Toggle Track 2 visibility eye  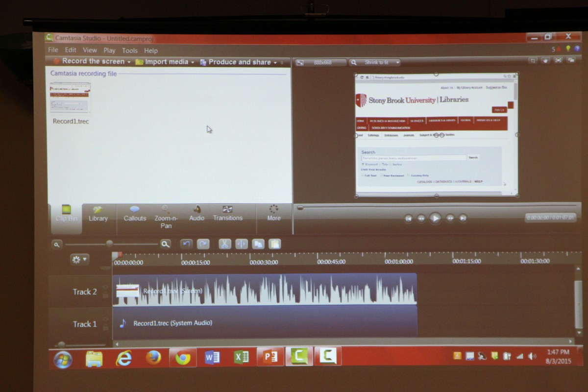click(105, 287)
